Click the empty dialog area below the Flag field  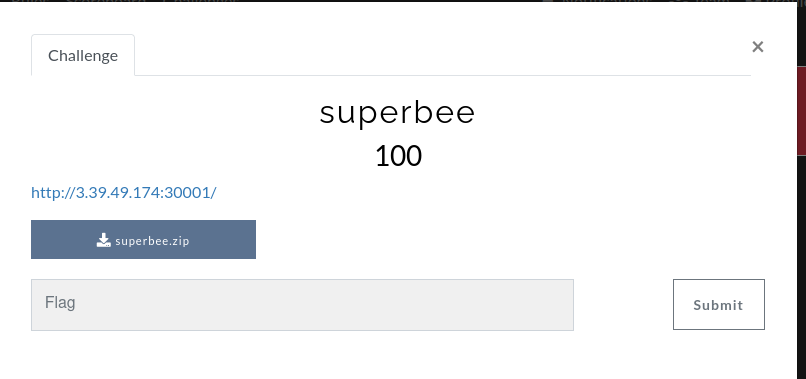point(398,355)
